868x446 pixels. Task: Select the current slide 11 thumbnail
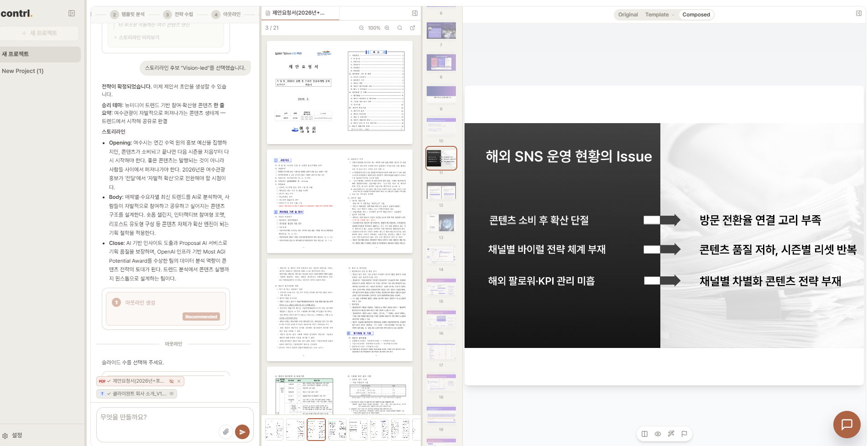[441, 158]
